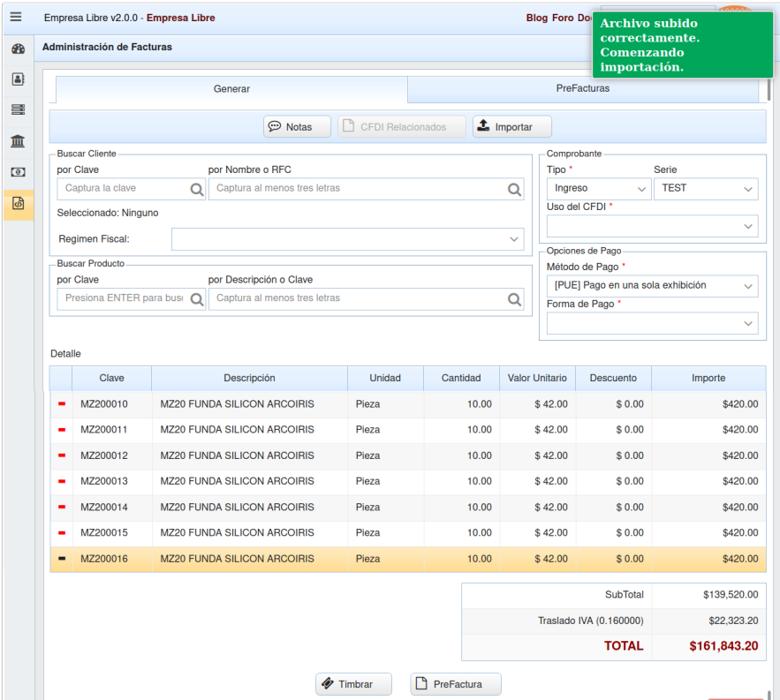The width and height of the screenshot is (780, 700).
Task: Click magnifier in product description search field
Action: click(514, 299)
